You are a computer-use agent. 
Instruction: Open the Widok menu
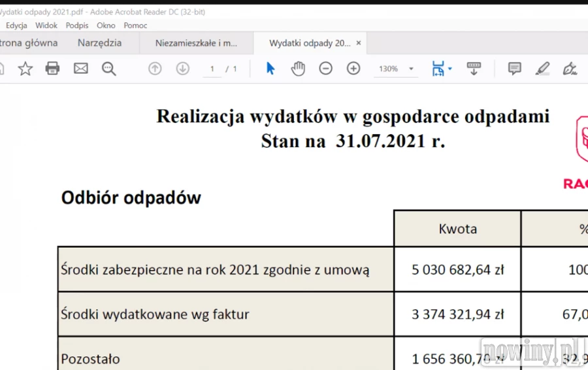click(46, 25)
